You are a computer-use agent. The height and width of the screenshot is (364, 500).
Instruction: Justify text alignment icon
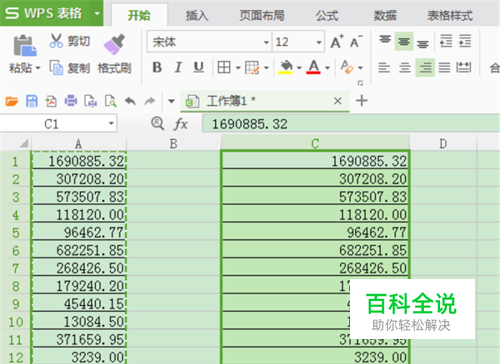(x=444, y=68)
